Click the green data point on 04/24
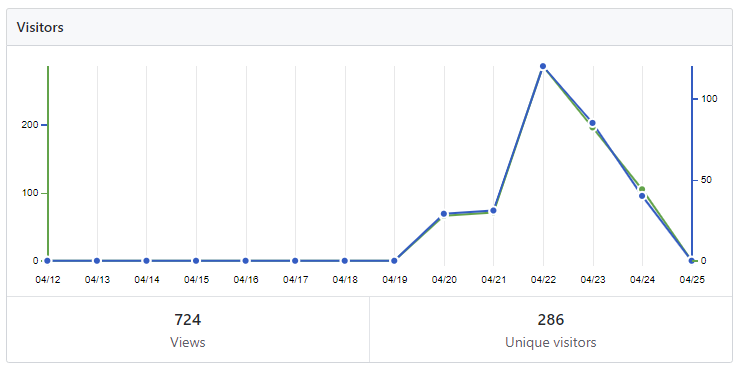Image resolution: width=739 pixels, height=369 pixels. [642, 189]
